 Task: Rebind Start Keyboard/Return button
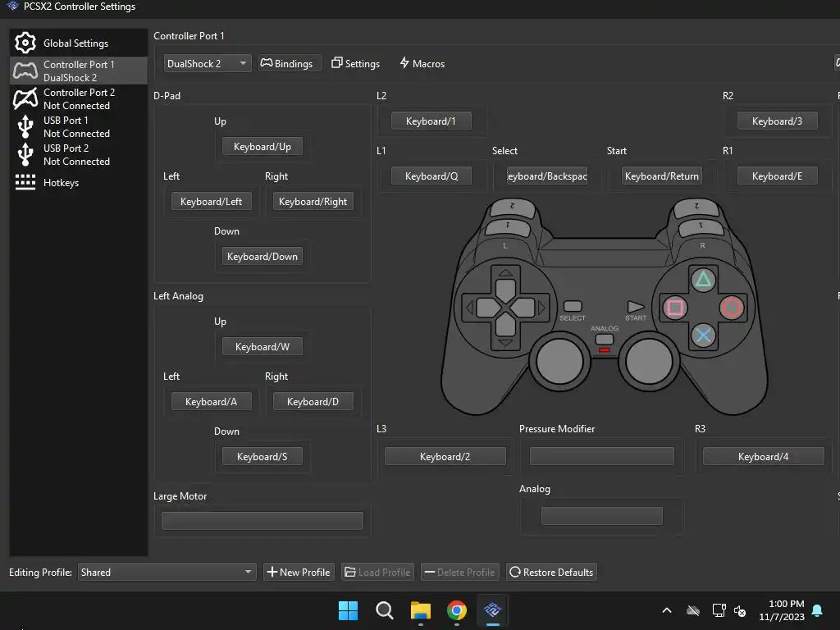coord(662,176)
